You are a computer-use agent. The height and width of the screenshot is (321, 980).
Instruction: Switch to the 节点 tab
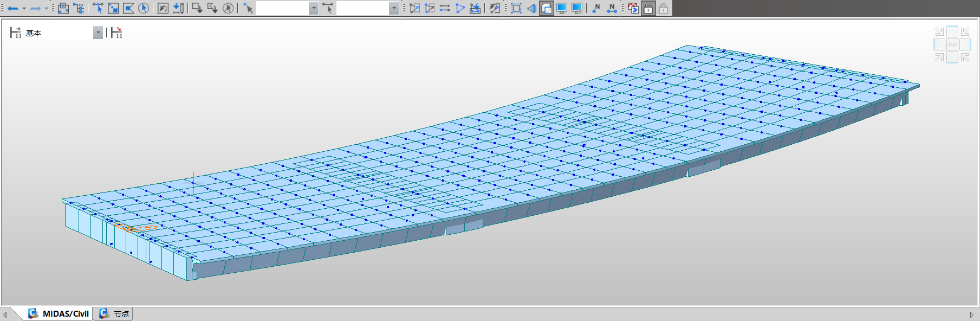(114, 314)
